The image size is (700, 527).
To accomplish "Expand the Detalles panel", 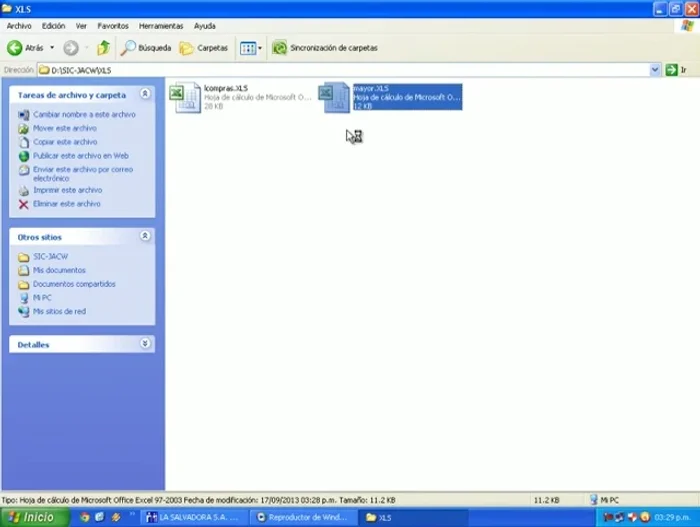I will tap(145, 343).
